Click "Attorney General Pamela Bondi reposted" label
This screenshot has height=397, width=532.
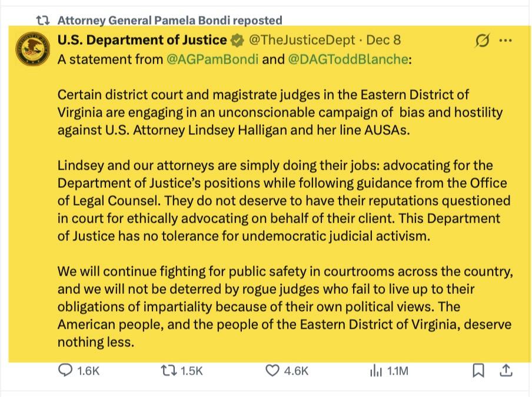pyautogui.click(x=169, y=21)
